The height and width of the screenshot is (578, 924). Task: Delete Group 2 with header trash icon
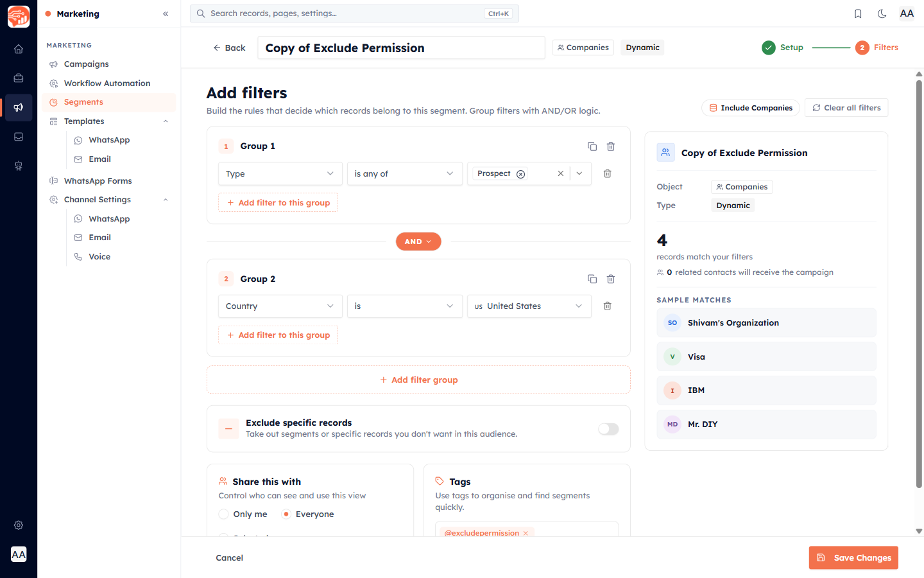(611, 279)
